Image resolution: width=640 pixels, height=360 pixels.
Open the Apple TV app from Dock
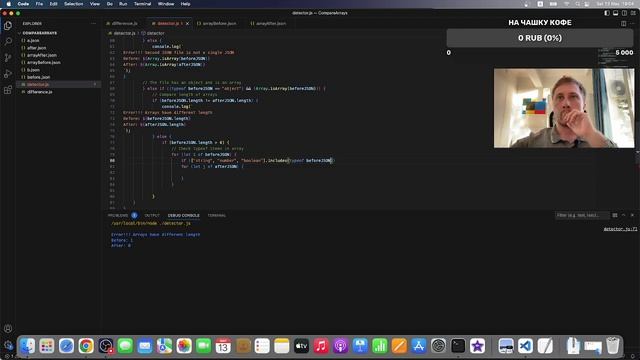pos(301,346)
